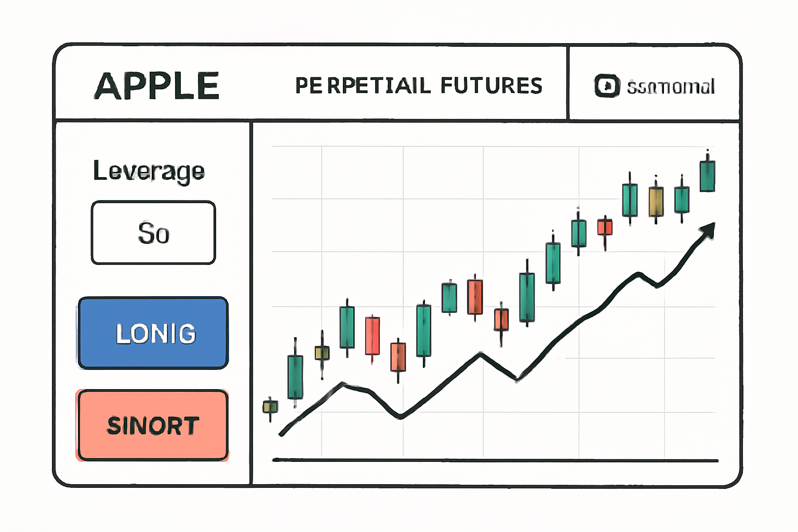Image resolution: width=798 pixels, height=532 pixels.
Task: Select the tall green candle second from left
Action: (x=295, y=377)
